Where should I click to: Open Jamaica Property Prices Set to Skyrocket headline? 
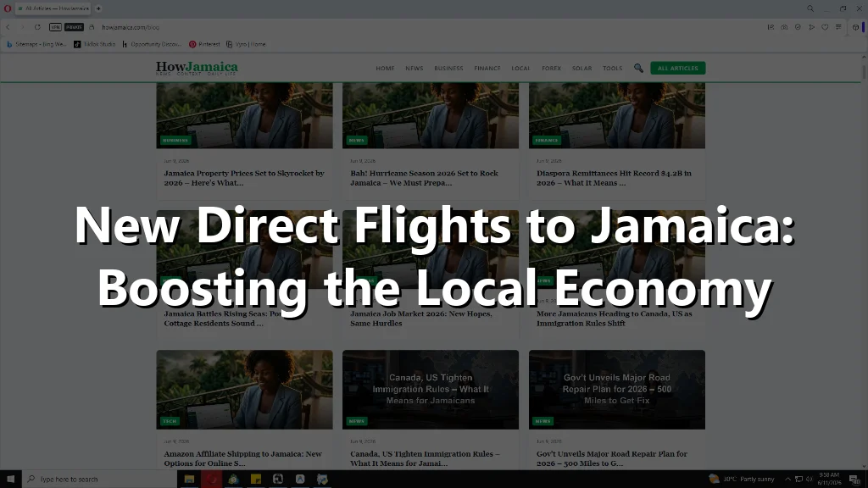click(x=244, y=178)
